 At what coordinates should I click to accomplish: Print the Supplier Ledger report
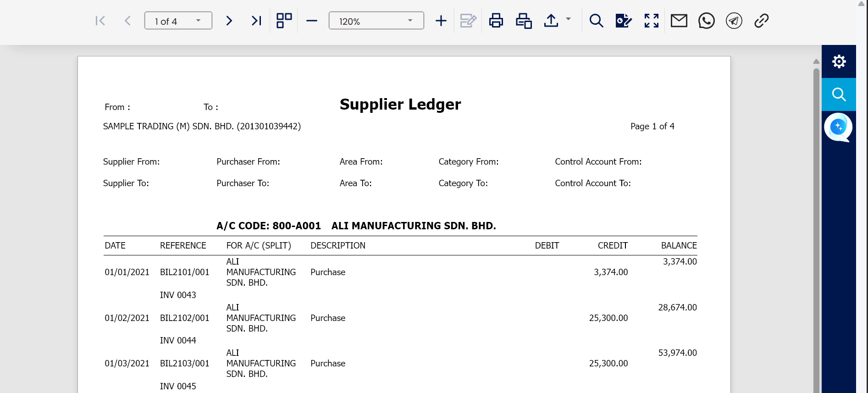pyautogui.click(x=496, y=21)
